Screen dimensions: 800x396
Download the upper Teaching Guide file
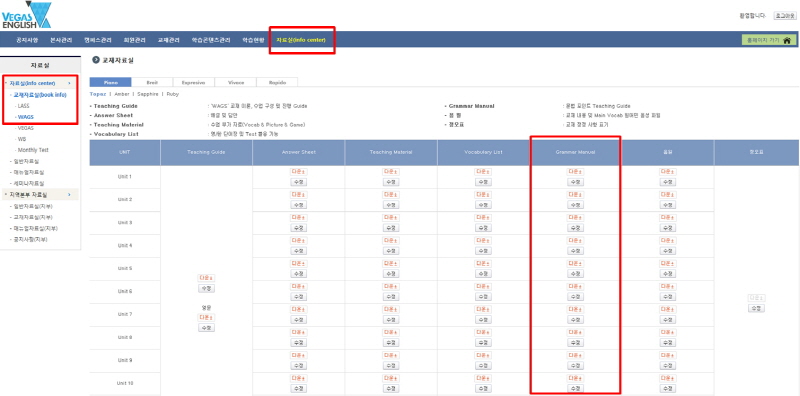coord(206,278)
